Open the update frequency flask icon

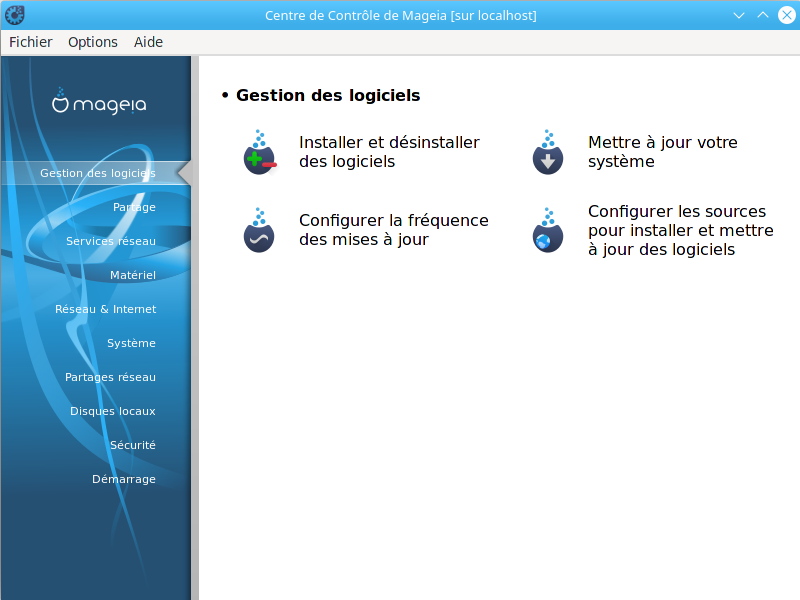(x=259, y=230)
